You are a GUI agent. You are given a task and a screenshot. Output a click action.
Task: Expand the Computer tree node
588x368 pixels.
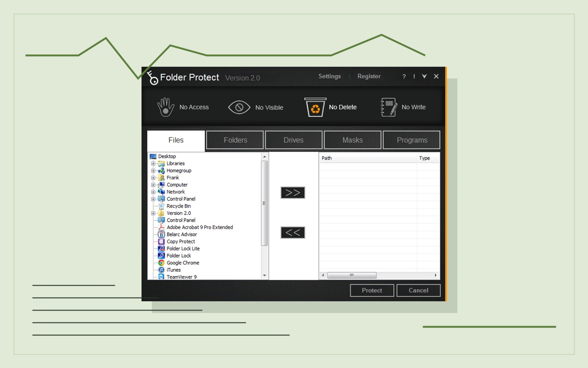tap(153, 185)
